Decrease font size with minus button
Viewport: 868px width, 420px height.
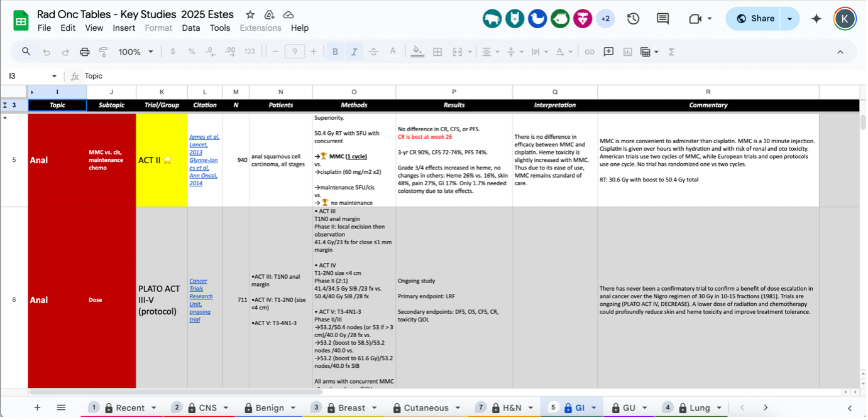[x=275, y=51]
